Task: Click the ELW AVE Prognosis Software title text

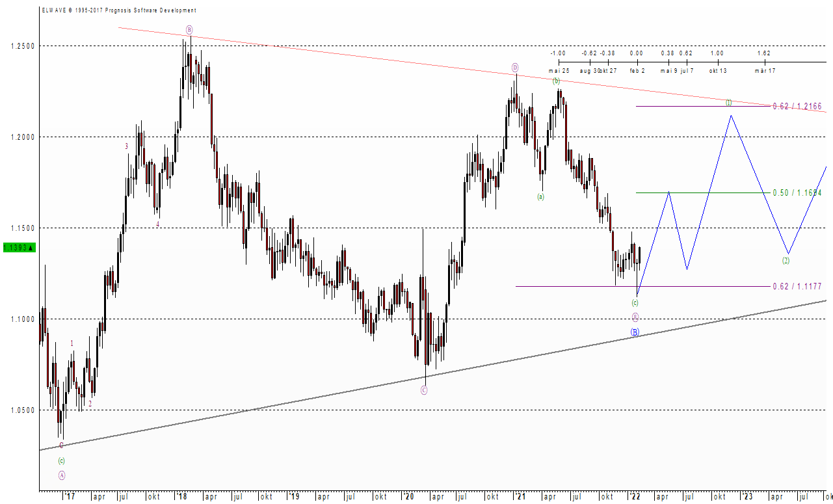Action: [118, 10]
